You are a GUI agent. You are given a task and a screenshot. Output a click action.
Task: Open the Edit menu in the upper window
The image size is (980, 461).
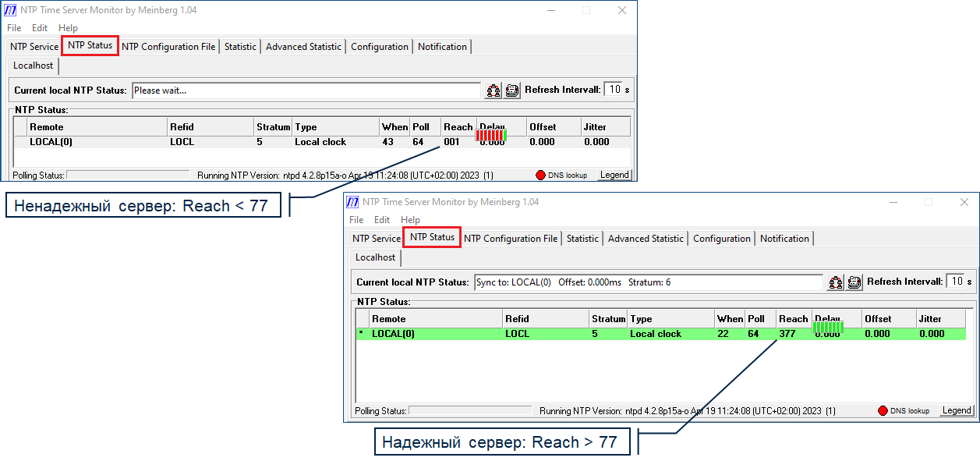pos(40,28)
